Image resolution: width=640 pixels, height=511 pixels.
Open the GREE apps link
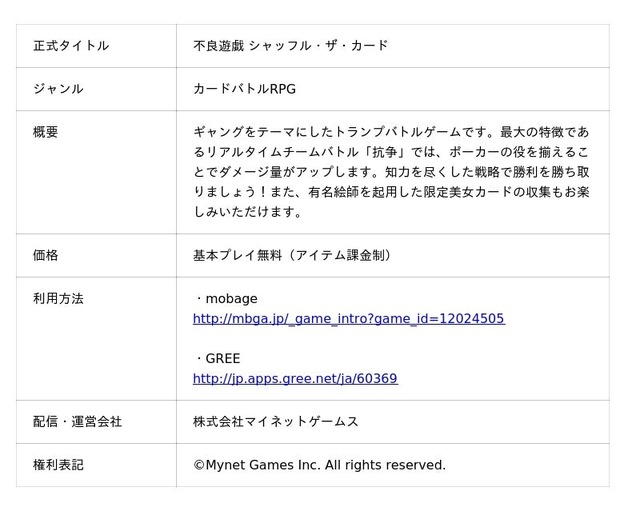pyautogui.click(x=295, y=379)
